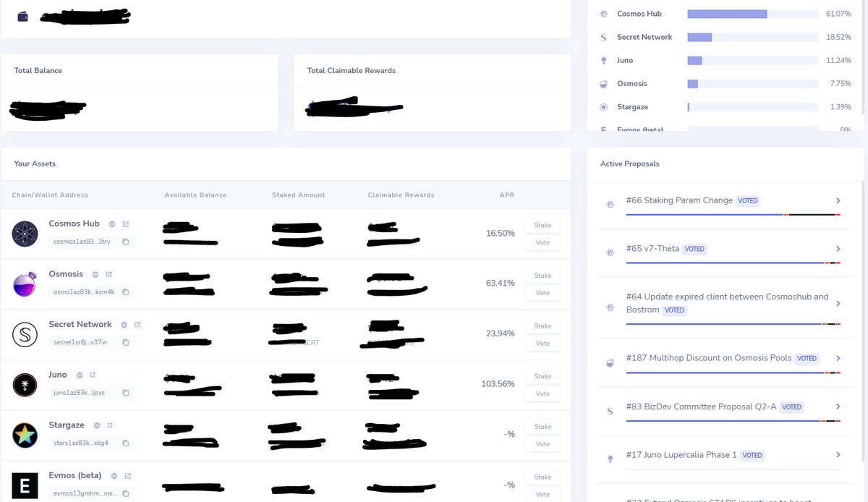The height and width of the screenshot is (502, 868).
Task: Stake on Cosmos Hub
Action: coord(542,226)
